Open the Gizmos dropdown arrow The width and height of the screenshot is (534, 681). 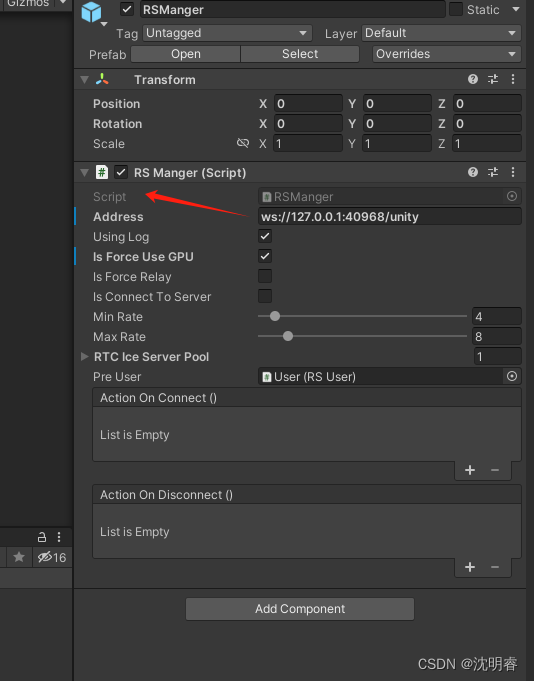click(63, 3)
